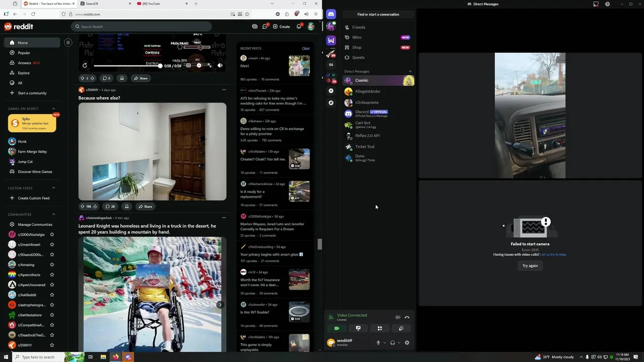Open options menu on r/DIWHY post

(224, 90)
